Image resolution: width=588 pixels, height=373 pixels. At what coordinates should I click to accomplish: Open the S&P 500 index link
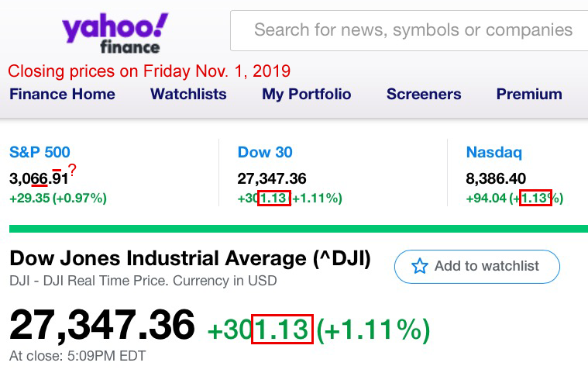click(x=39, y=153)
